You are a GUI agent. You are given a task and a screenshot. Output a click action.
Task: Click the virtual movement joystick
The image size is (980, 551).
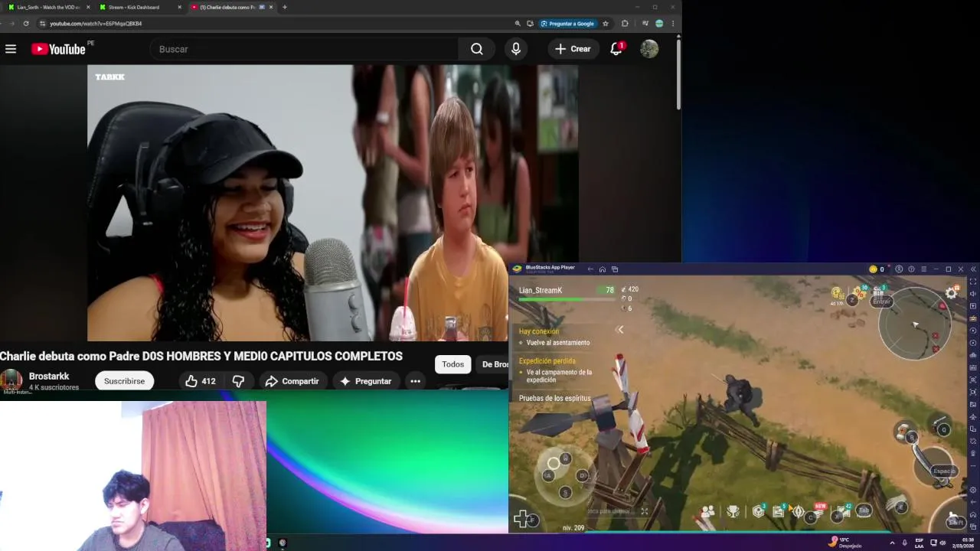pyautogui.click(x=564, y=476)
